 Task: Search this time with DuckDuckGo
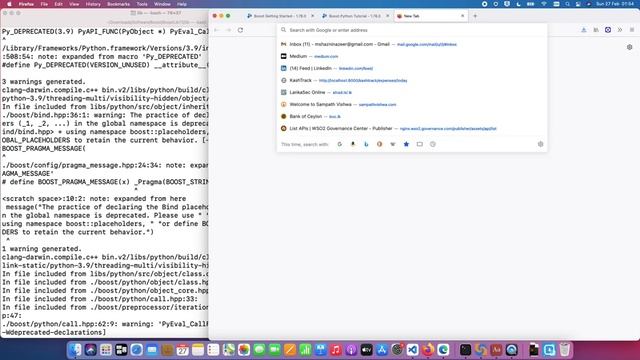coord(380,144)
